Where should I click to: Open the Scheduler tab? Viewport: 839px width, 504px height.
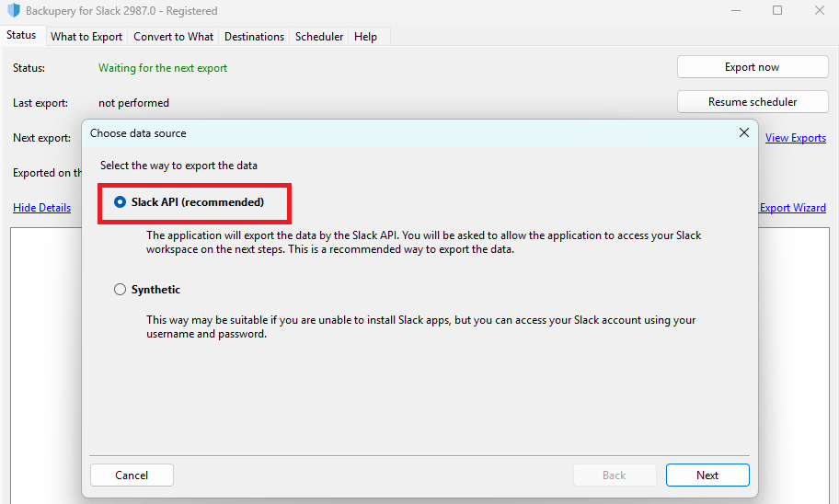click(x=319, y=37)
